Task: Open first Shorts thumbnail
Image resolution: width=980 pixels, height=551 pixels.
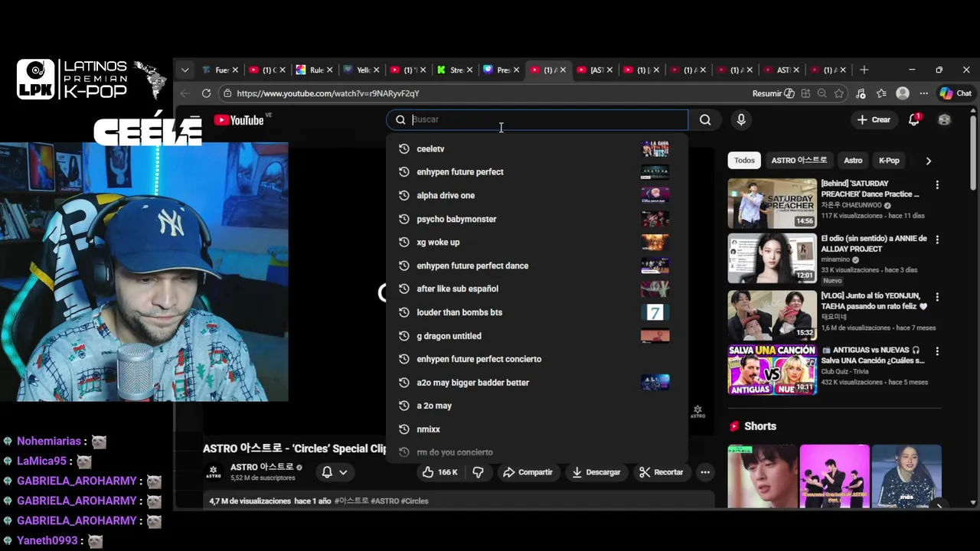Action: pos(763,476)
